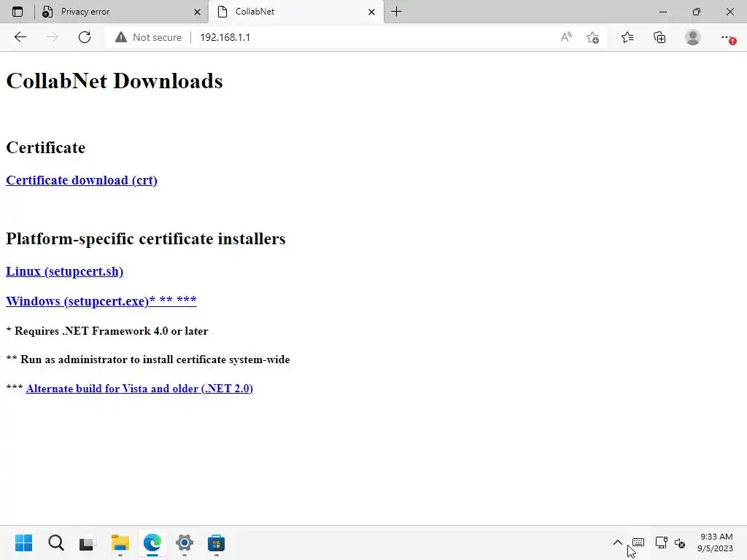Open File Explorer from taskbar
The image size is (747, 560).
(120, 542)
